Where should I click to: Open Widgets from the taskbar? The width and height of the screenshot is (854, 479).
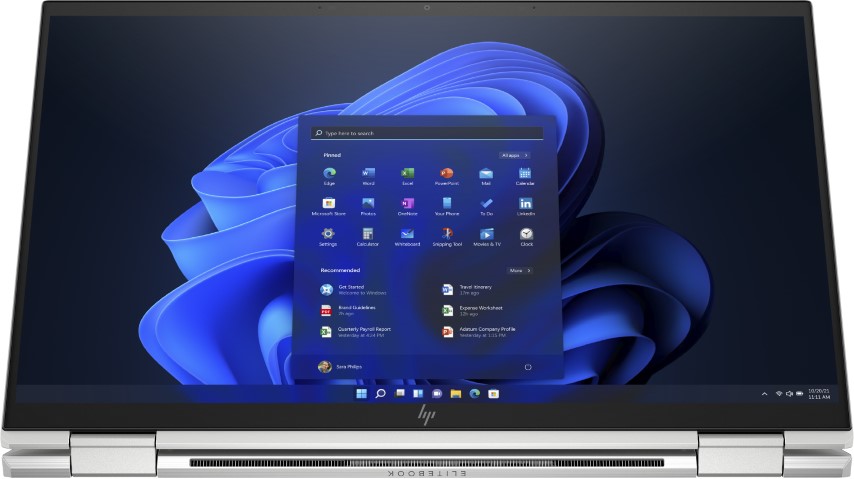418,393
